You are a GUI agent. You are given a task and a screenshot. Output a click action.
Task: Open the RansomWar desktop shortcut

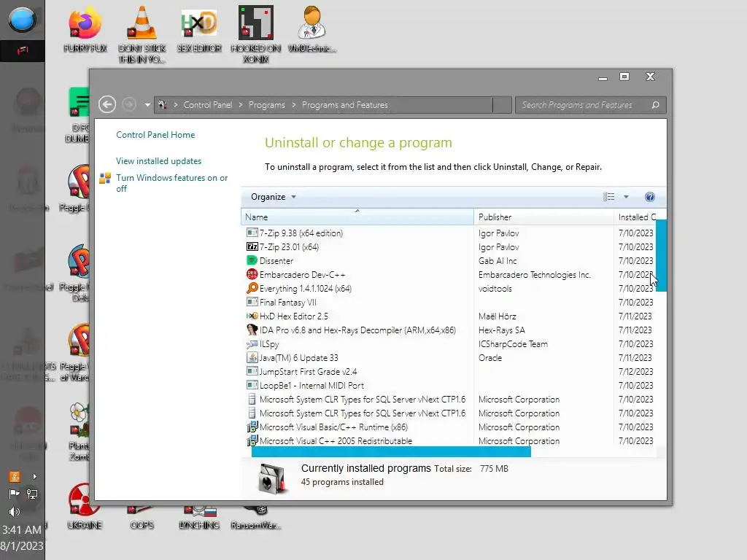(256, 518)
